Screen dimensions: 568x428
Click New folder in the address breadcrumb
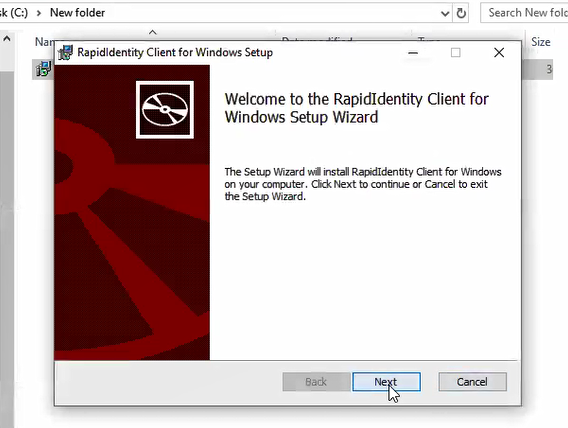[x=78, y=13]
